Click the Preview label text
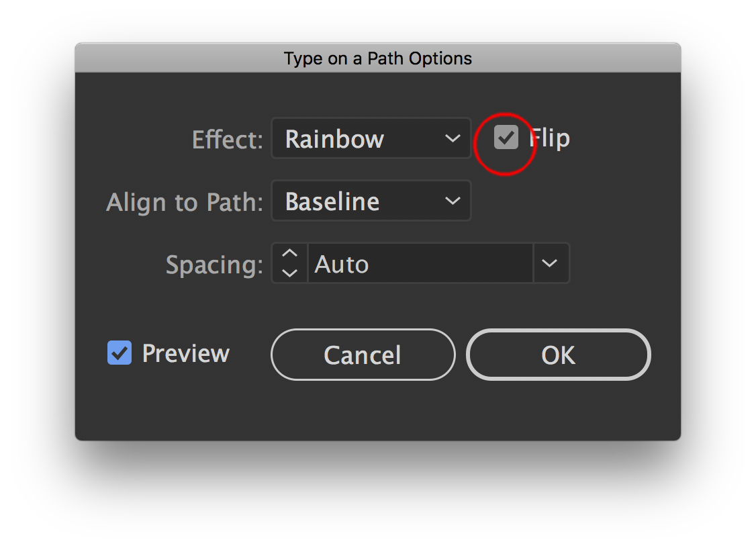756x548 pixels. click(x=186, y=353)
